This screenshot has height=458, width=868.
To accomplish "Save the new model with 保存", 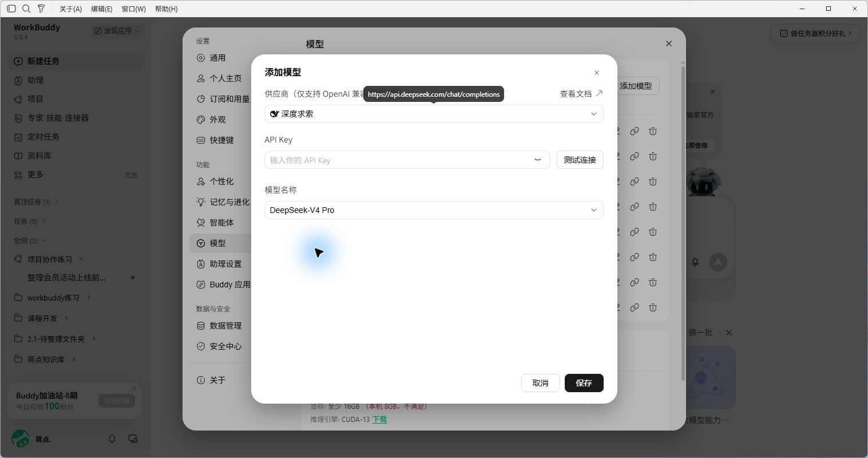I will coord(584,383).
